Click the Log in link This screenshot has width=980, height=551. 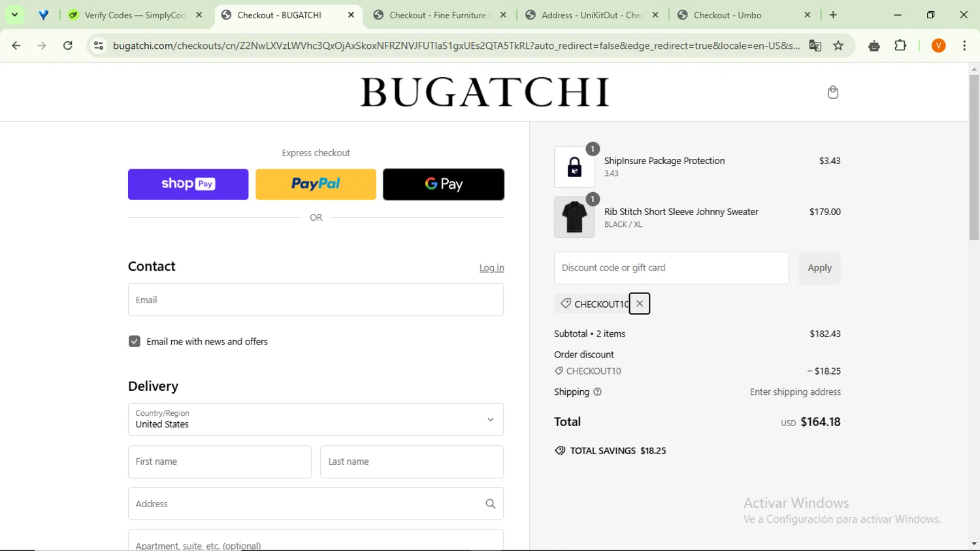491,268
